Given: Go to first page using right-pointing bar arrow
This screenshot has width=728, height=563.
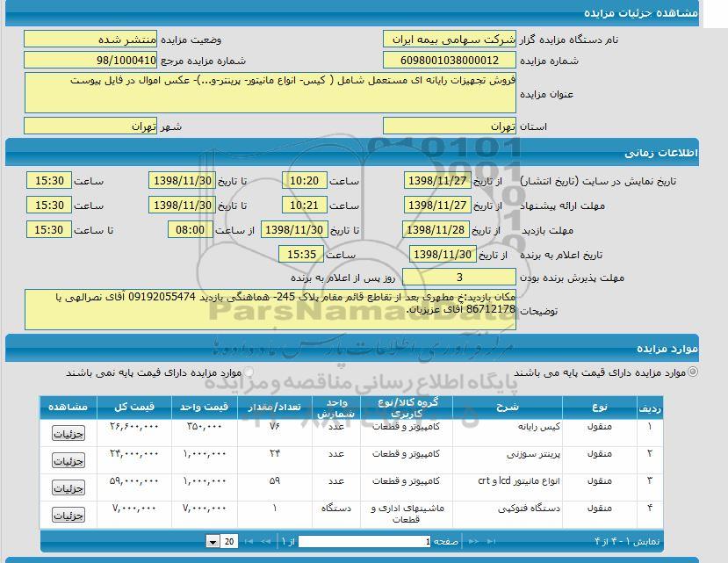Looking at the screenshot, I should point(492,542).
